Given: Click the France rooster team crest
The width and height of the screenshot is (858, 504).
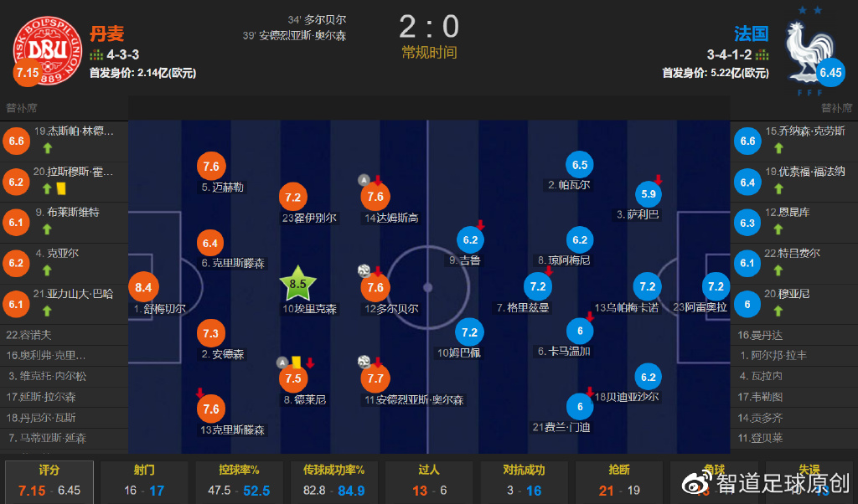Looking at the screenshot, I should [810, 52].
